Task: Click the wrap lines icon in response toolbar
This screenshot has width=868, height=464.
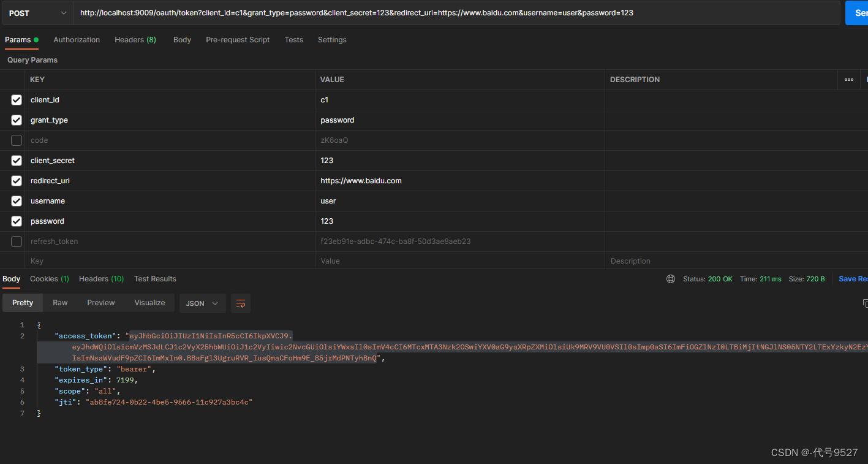Action: point(241,303)
